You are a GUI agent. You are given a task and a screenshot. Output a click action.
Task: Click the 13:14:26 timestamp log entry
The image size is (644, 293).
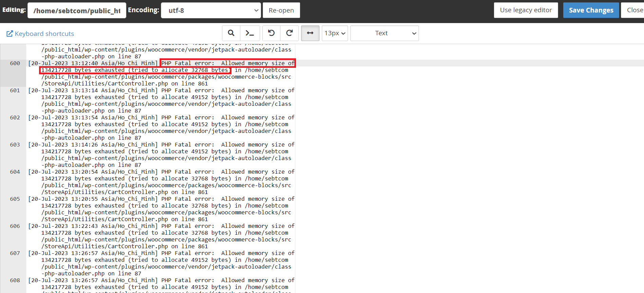pos(162,155)
